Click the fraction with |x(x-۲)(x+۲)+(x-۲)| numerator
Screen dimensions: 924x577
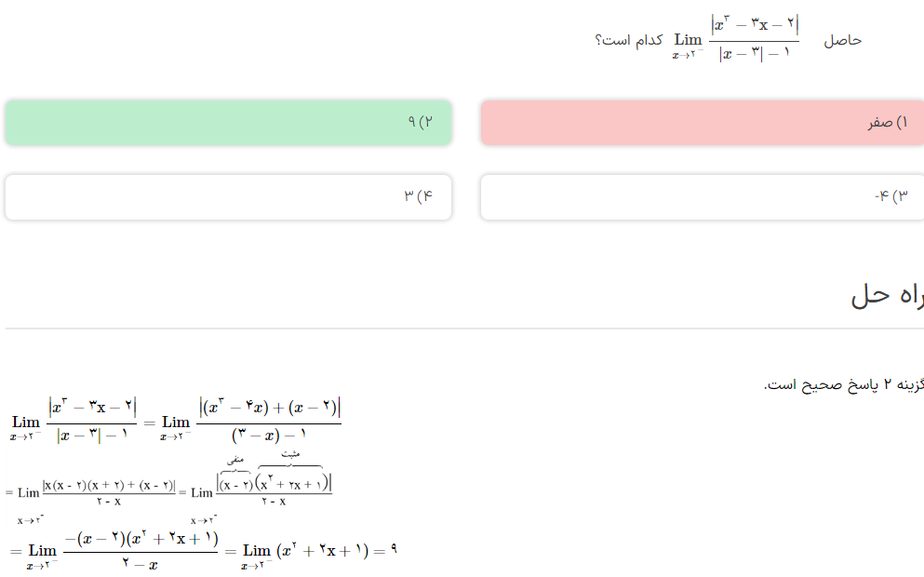pos(109,490)
